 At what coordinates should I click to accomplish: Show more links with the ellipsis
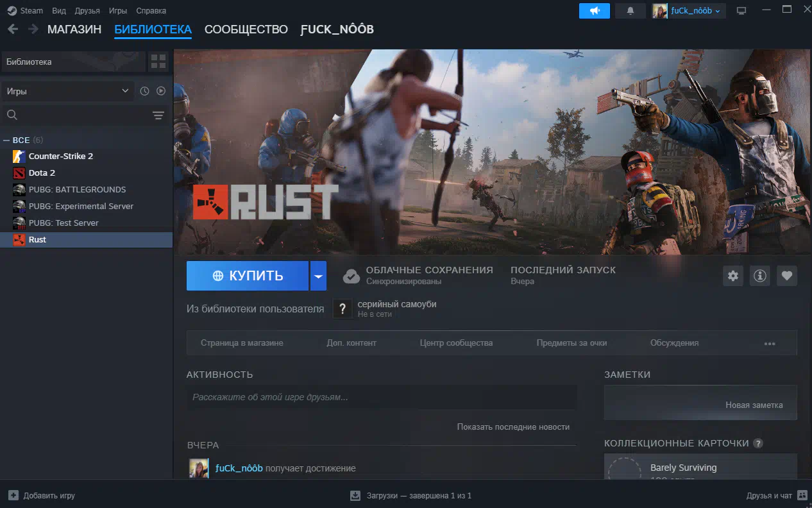(770, 343)
